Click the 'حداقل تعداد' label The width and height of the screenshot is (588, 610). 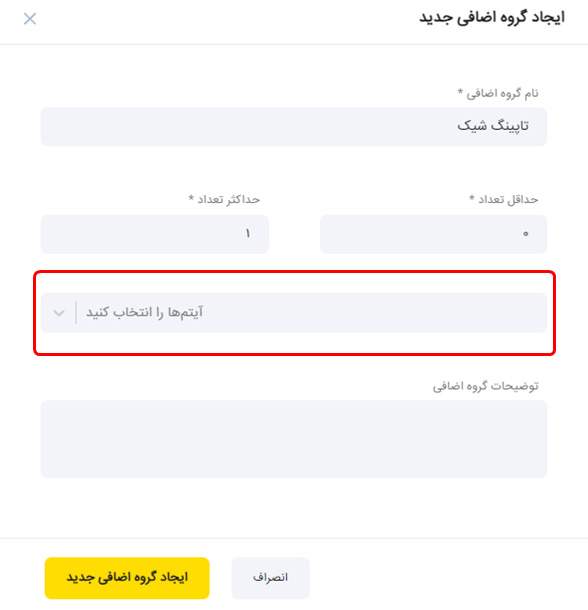click(508, 200)
